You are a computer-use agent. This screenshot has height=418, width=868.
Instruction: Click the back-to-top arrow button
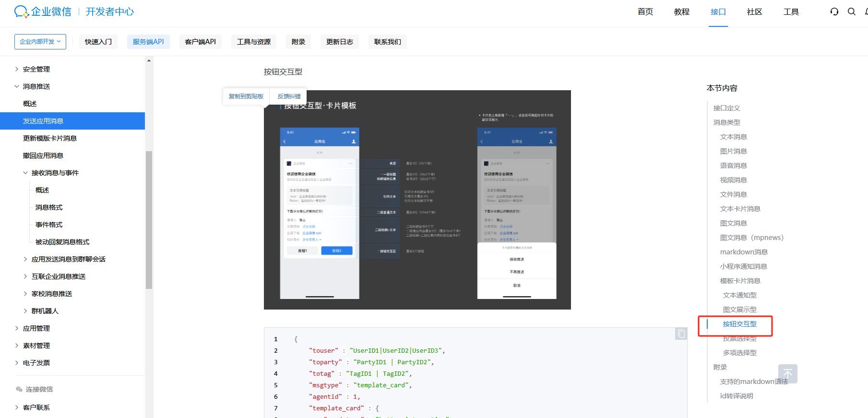point(787,373)
